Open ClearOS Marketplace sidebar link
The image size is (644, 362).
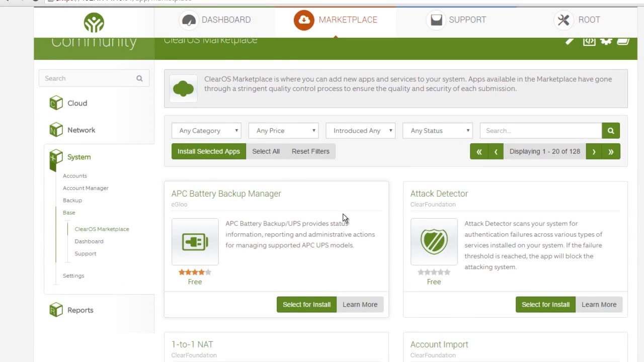102,229
